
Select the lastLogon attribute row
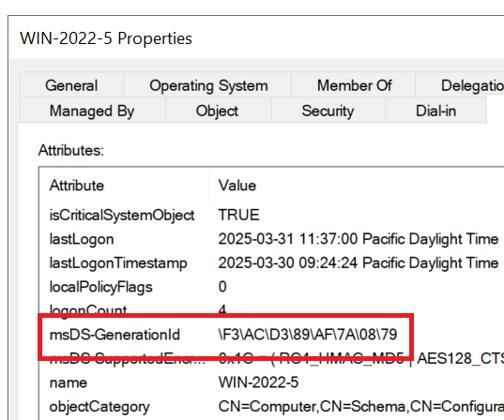(271, 239)
